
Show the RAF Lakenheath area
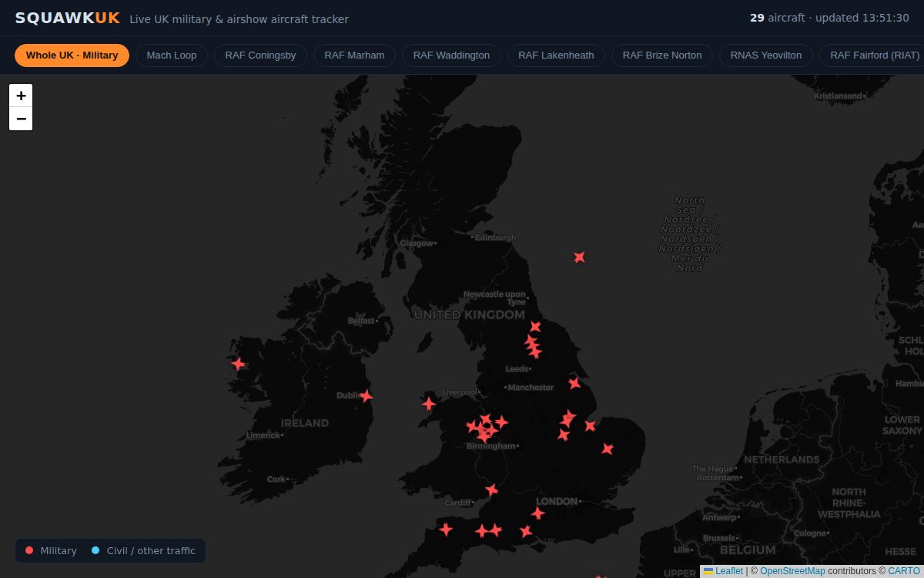556,55
